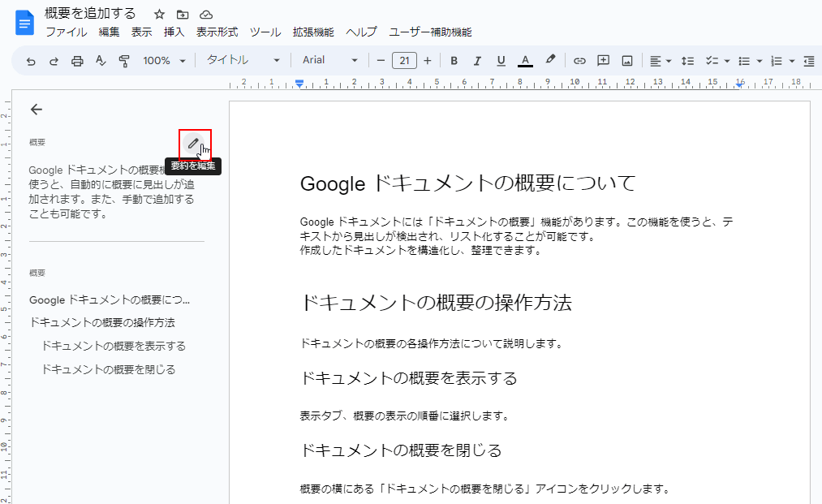
Task: Add a comment from the toolbar
Action: pyautogui.click(x=604, y=61)
